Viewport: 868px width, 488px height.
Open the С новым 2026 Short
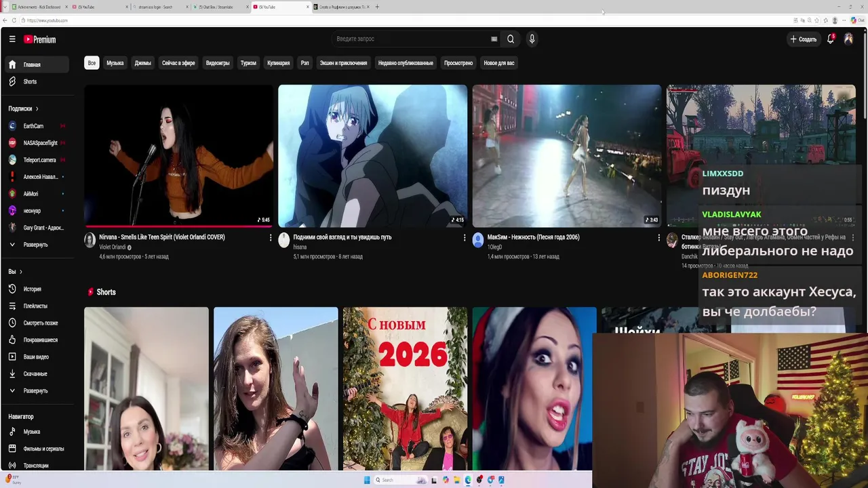pyautogui.click(x=405, y=388)
